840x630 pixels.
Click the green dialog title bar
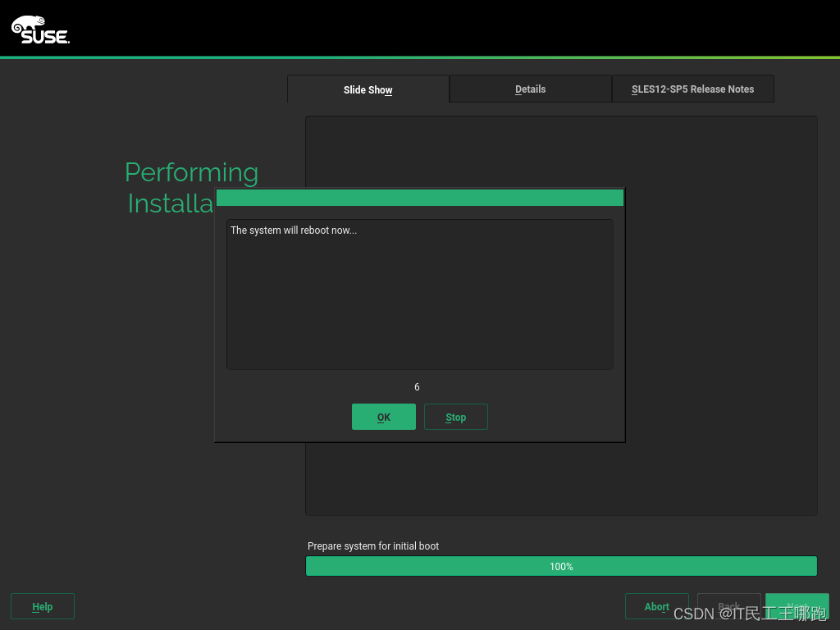(x=419, y=198)
